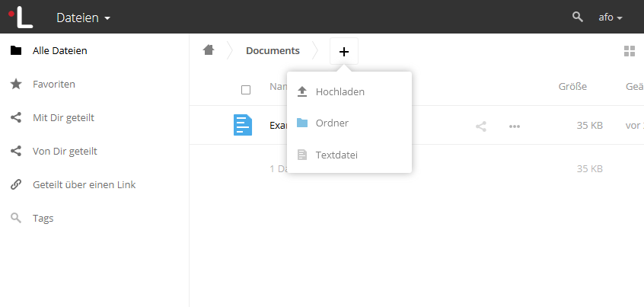Viewport: 644px width, 307px height.
Task: Open Geteilt über einen Link section
Action: coord(84,184)
